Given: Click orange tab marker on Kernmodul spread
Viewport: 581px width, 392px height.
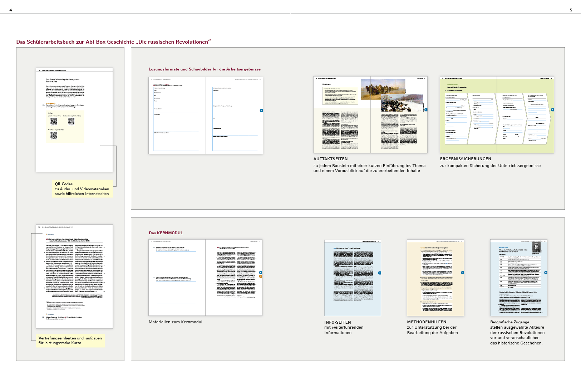Looking at the screenshot, I should coord(261,276).
